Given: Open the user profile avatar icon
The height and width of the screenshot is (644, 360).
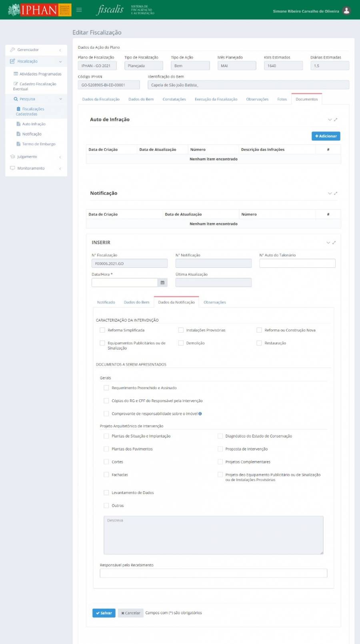Looking at the screenshot, I should point(347,11).
